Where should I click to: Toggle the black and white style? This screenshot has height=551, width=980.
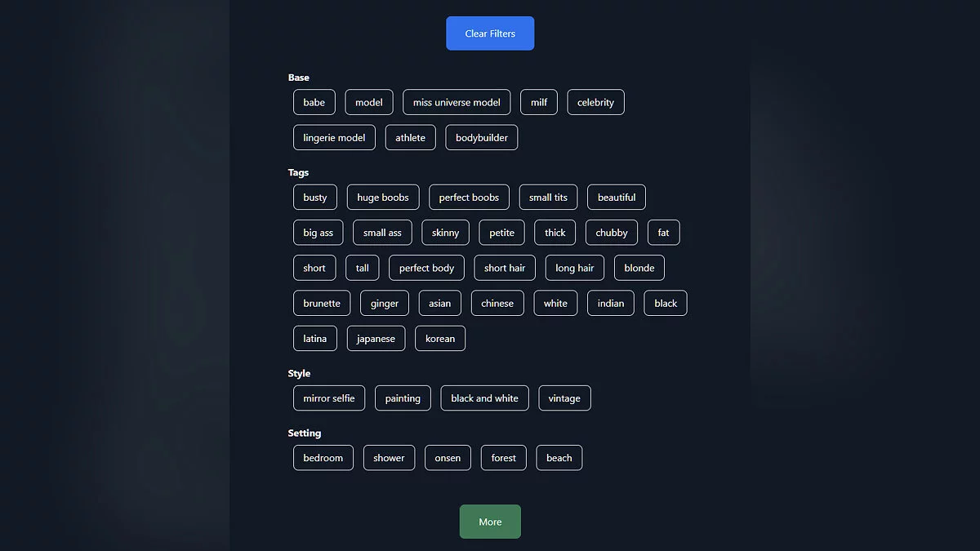pos(484,398)
